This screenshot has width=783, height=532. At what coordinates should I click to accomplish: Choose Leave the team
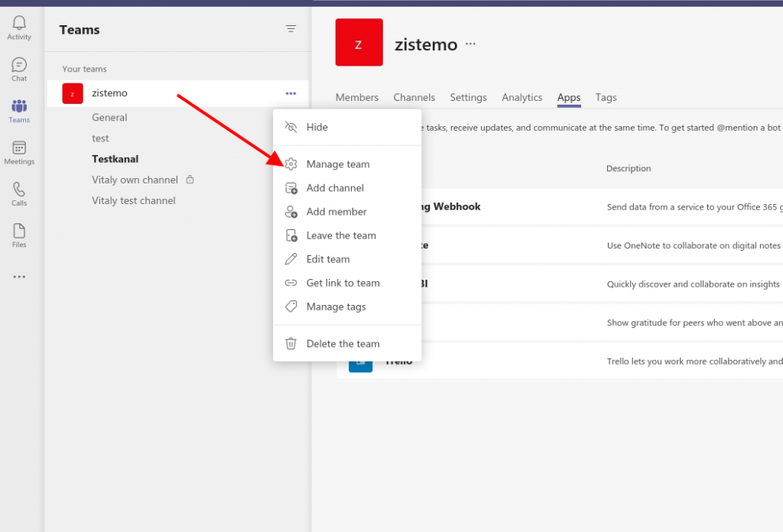click(341, 235)
